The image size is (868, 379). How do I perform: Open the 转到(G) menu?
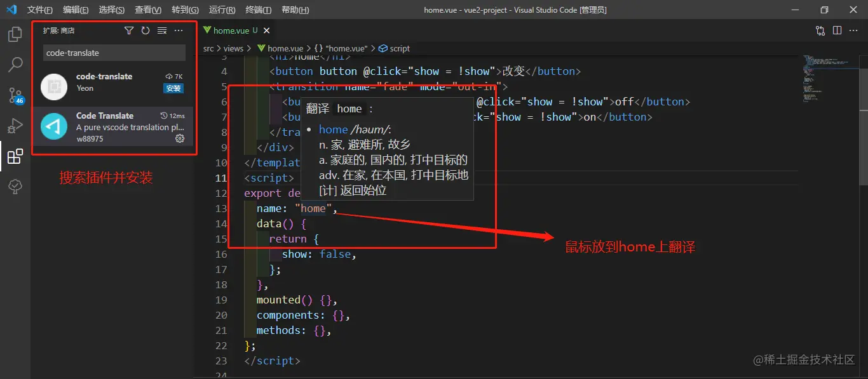185,10
